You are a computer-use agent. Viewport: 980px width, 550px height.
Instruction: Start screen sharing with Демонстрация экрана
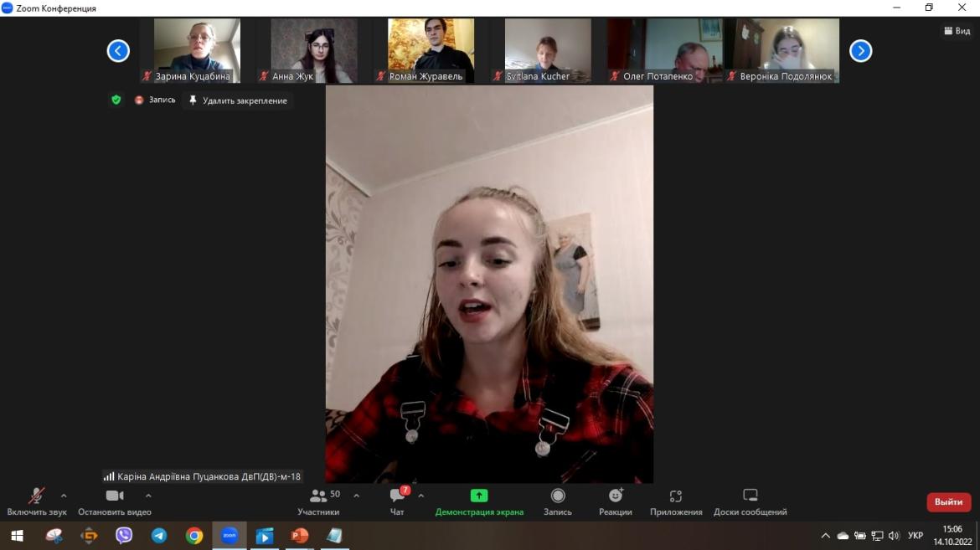click(479, 501)
